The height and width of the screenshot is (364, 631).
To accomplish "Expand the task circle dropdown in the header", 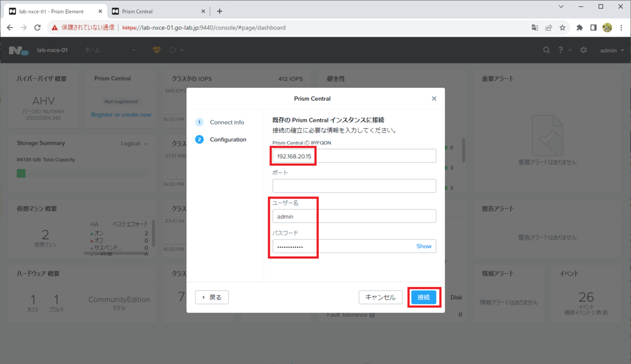I will pyautogui.click(x=176, y=50).
